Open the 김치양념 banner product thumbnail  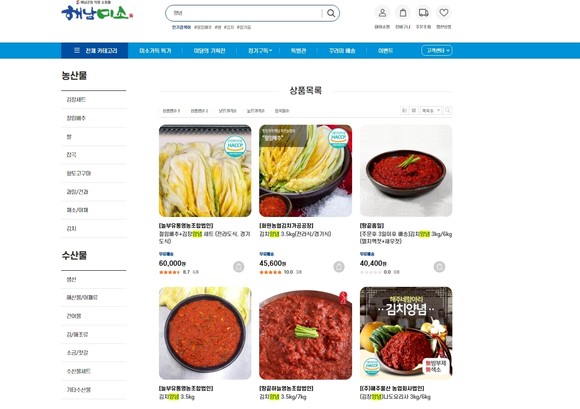(406, 333)
